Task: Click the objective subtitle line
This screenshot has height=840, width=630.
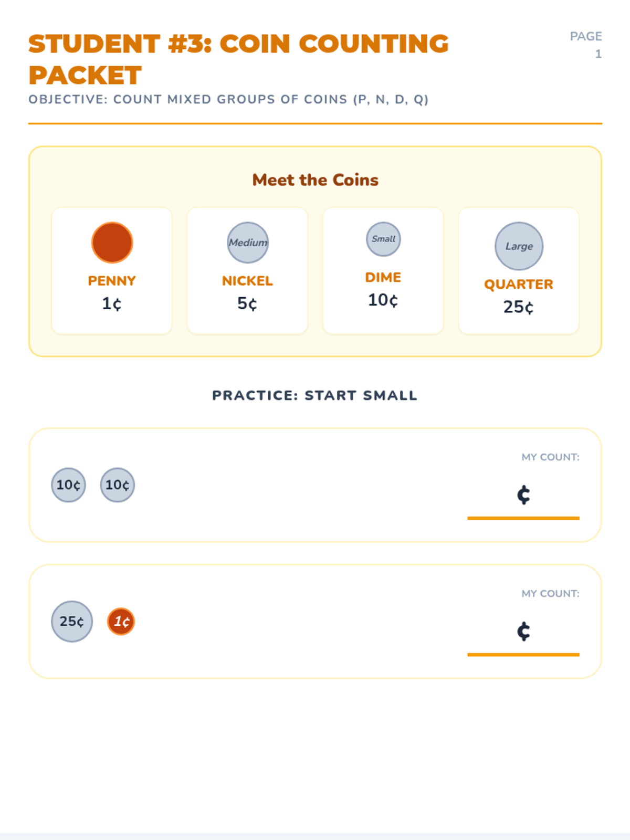Action: (229, 99)
